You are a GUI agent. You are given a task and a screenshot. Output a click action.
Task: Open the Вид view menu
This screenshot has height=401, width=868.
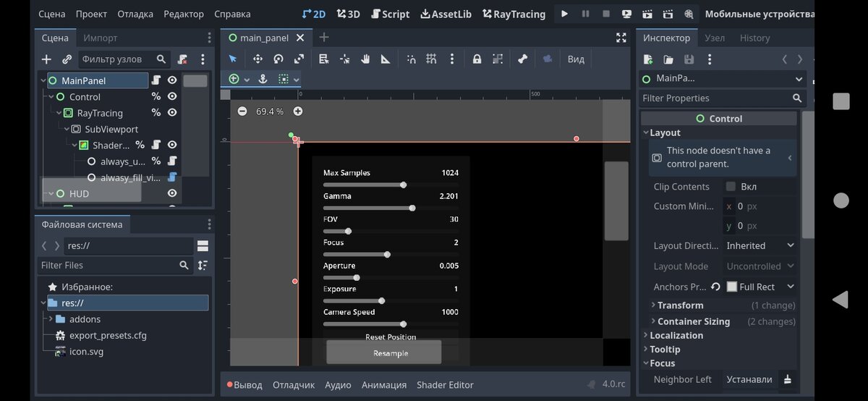576,59
